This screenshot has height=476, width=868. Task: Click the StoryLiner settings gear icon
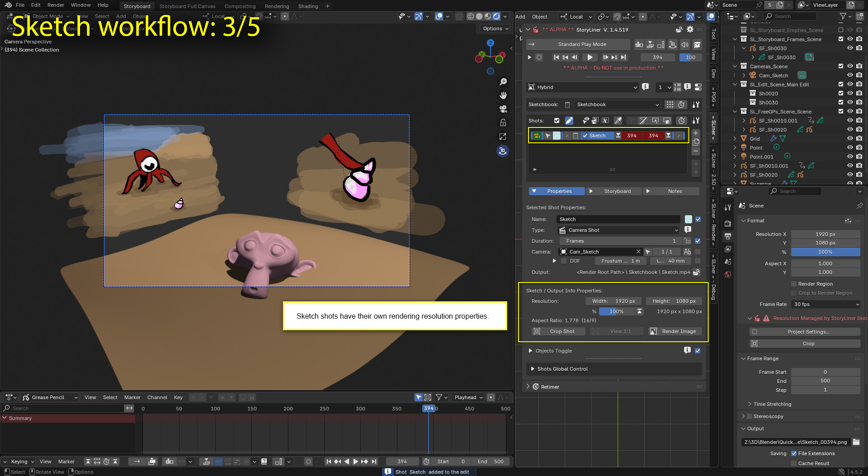click(x=690, y=29)
